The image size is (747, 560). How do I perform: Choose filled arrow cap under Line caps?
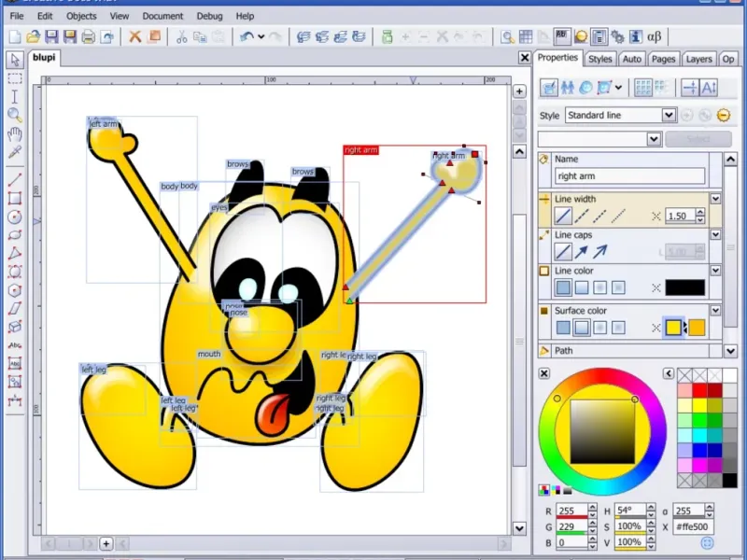point(581,251)
